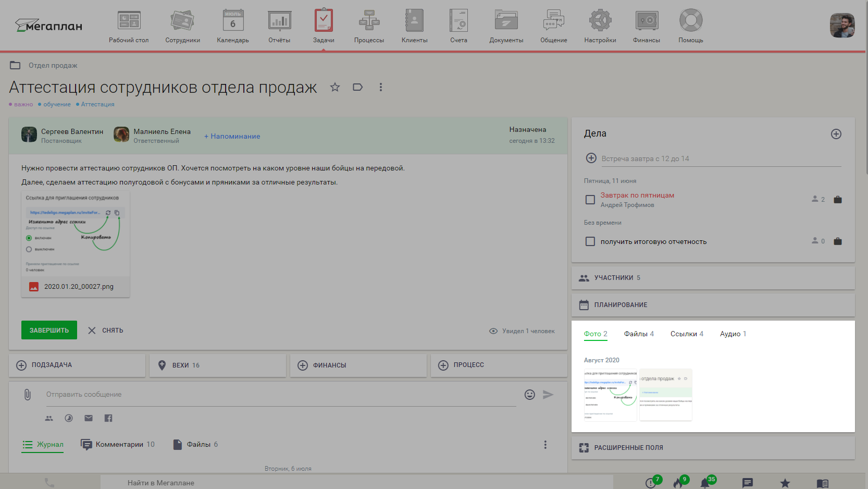Open chat icon in bottom bar
Screen dimensions: 868x489
coord(748,483)
